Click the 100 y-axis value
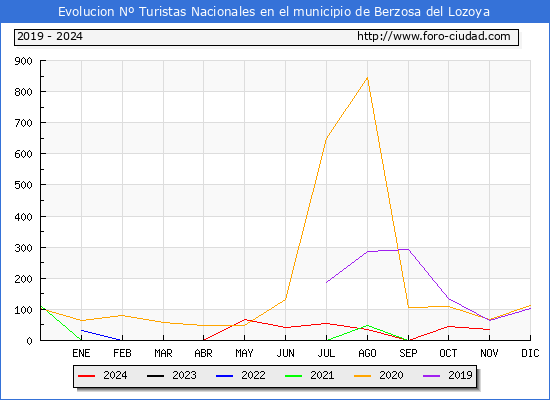 tap(24, 310)
